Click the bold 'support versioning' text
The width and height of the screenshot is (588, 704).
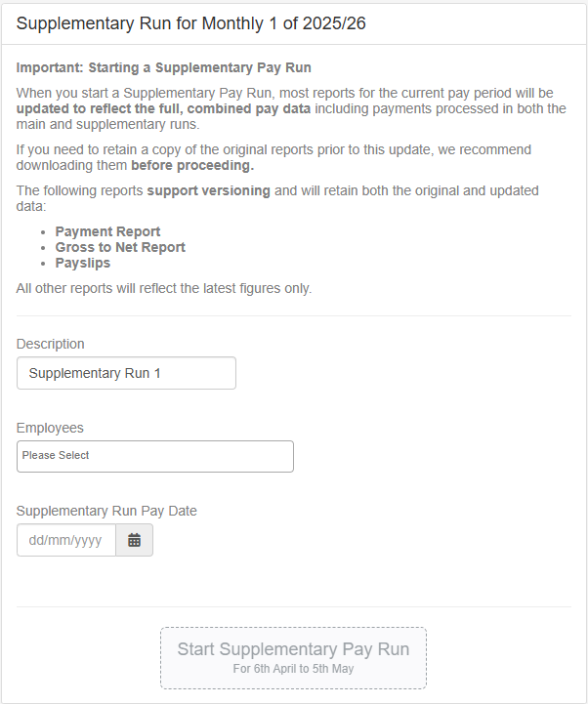pos(208,190)
